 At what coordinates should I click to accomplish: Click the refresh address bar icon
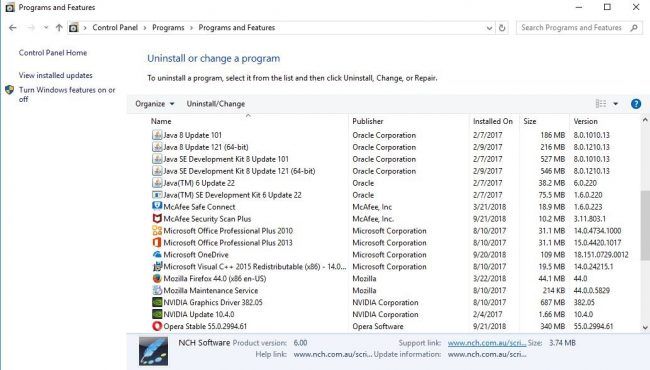502,28
